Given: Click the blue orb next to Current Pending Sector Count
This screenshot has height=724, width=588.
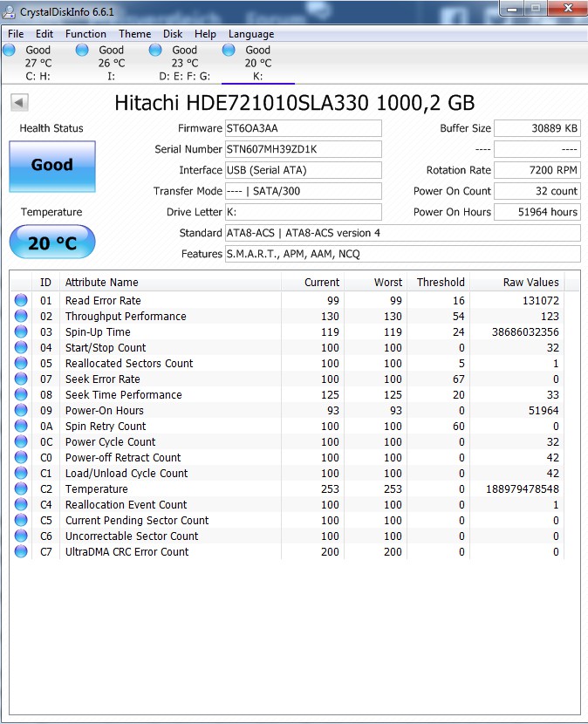Looking at the screenshot, I should [21, 520].
